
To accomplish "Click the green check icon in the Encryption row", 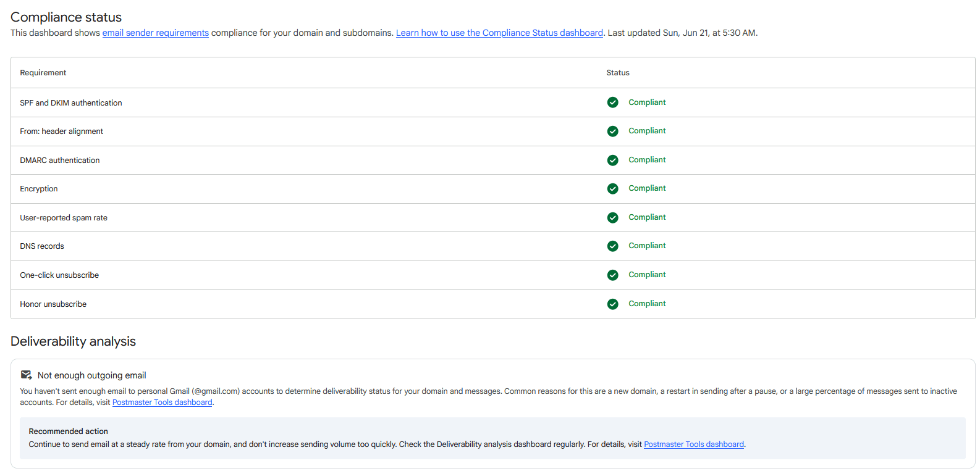I will pyautogui.click(x=612, y=188).
